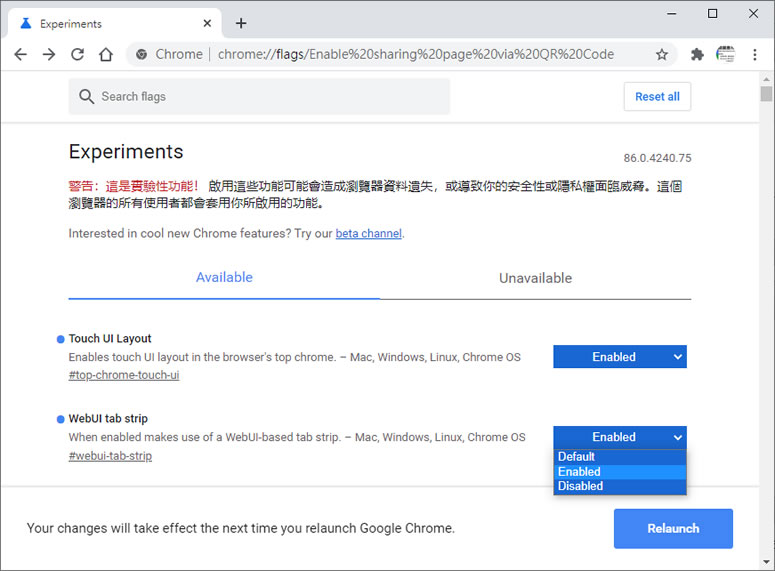The width and height of the screenshot is (775, 571).
Task: Click the extension icon beside the puzzle piece
Action: coord(726,54)
